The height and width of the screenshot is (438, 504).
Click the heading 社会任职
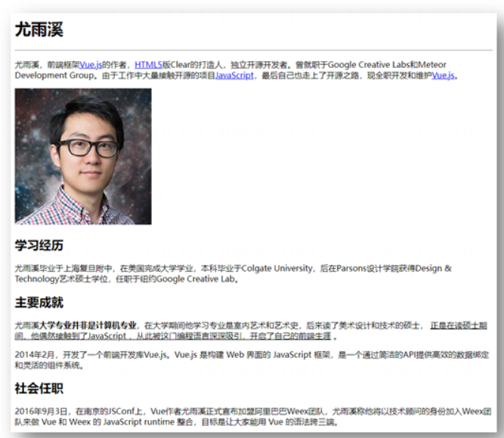click(39, 388)
